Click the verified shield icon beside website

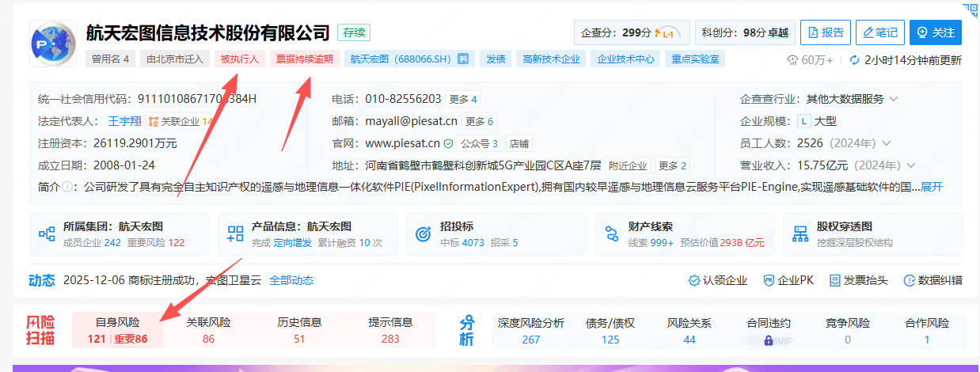click(x=448, y=143)
